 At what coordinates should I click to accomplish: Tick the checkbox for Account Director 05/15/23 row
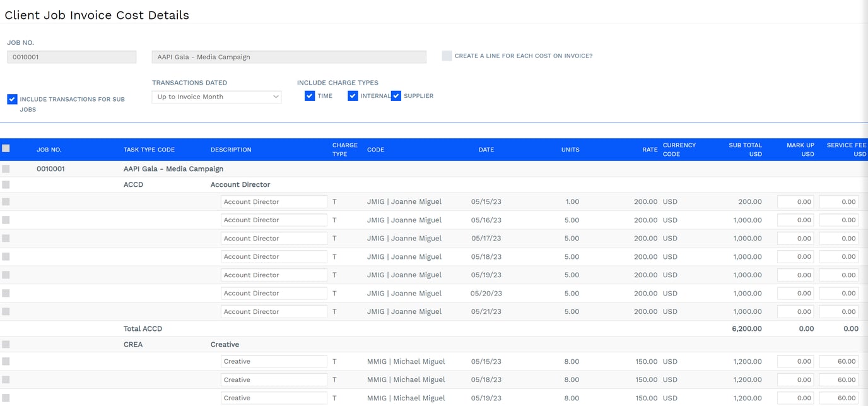6,201
